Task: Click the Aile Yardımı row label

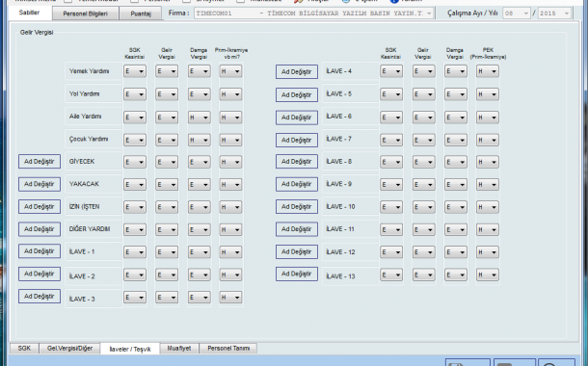Action: click(x=85, y=117)
